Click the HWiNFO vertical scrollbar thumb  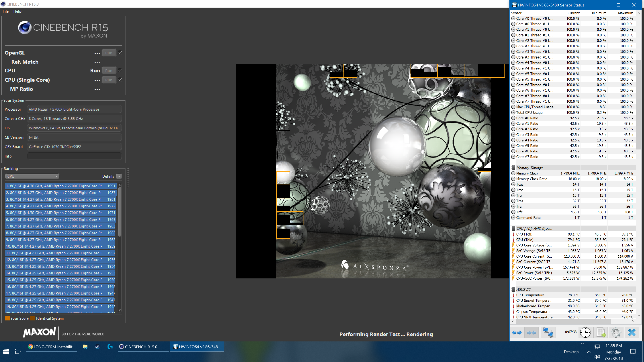click(638, 105)
